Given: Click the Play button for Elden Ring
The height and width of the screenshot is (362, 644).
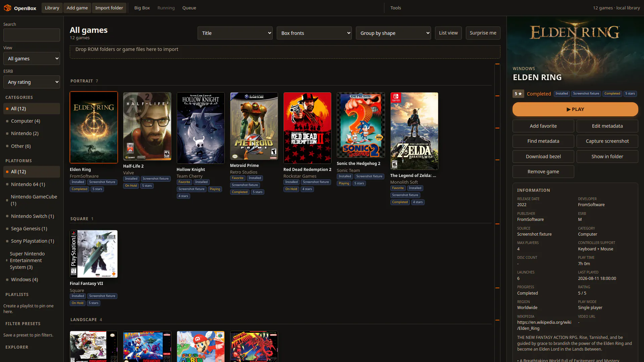Looking at the screenshot, I should (575, 109).
